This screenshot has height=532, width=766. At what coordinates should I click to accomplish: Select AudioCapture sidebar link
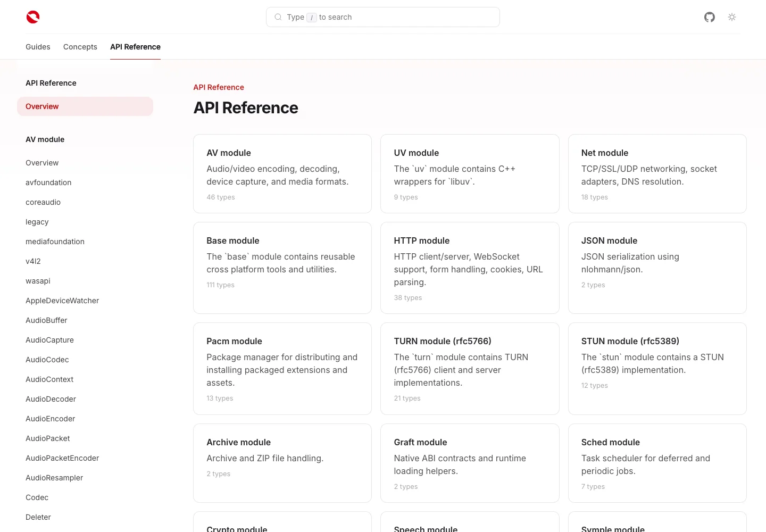coord(49,340)
